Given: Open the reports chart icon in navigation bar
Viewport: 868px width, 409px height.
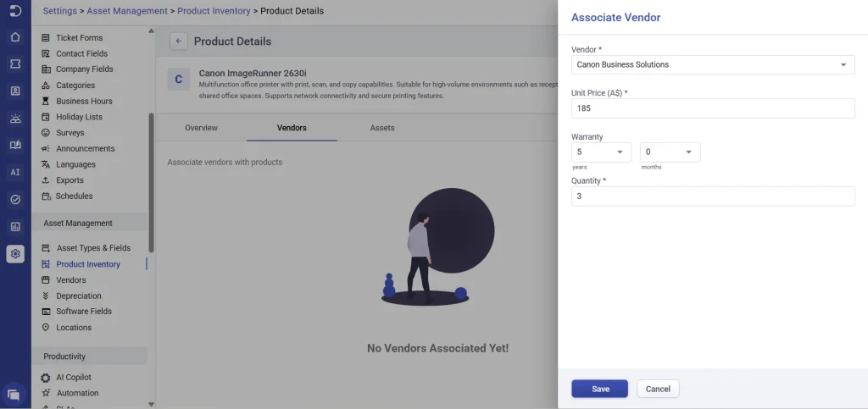Looking at the screenshot, I should pos(15,227).
